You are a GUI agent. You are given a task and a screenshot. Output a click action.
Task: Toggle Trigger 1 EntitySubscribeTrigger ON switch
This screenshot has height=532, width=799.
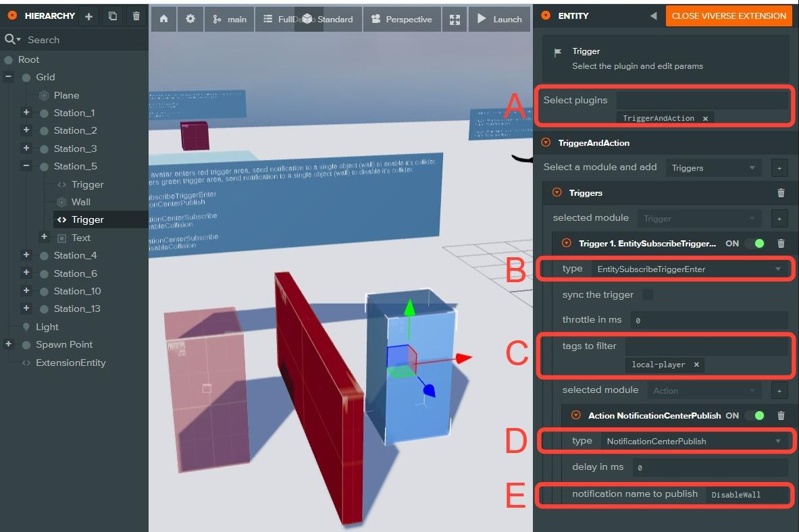coord(756,244)
